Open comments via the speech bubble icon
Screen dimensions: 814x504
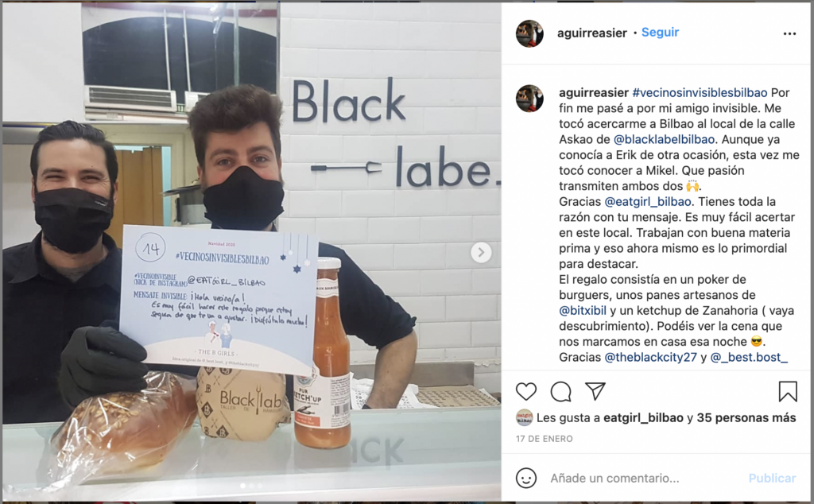point(560,392)
